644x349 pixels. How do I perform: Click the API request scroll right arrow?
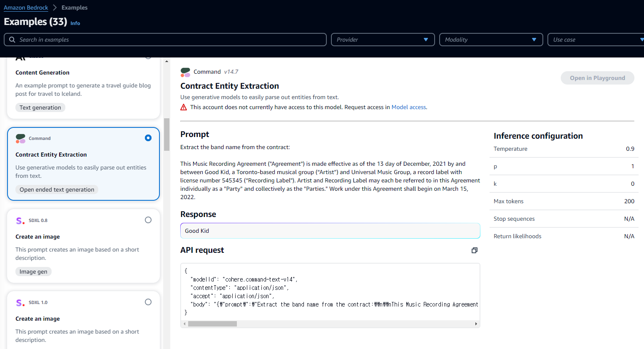(x=476, y=324)
